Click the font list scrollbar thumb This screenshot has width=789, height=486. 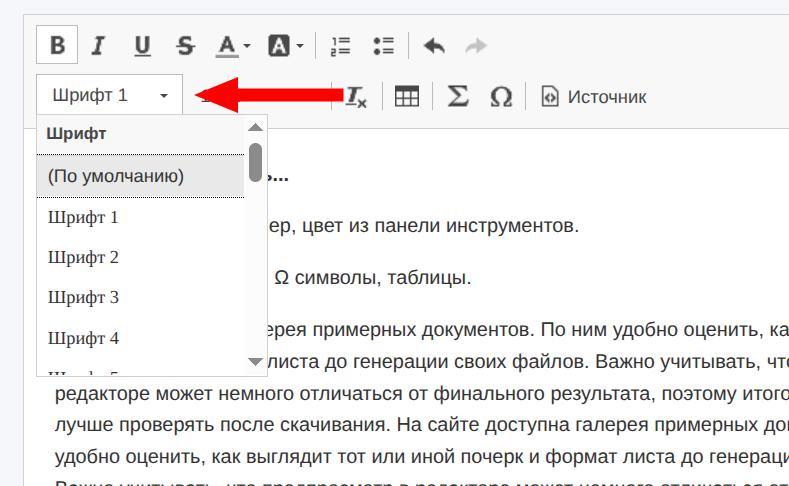coord(256,163)
